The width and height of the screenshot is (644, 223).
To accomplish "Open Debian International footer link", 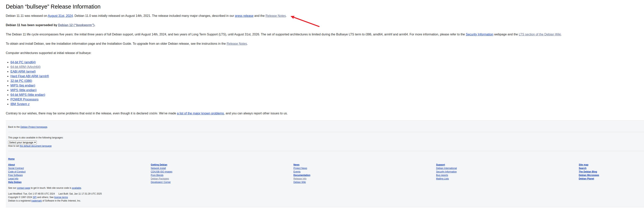I will coord(446,168).
